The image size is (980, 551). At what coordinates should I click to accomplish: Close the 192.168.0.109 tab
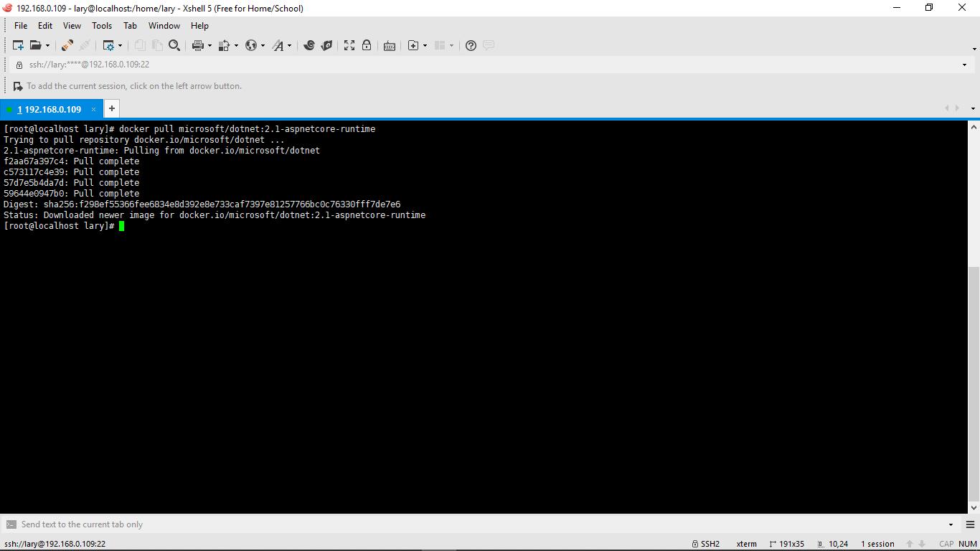[x=93, y=109]
